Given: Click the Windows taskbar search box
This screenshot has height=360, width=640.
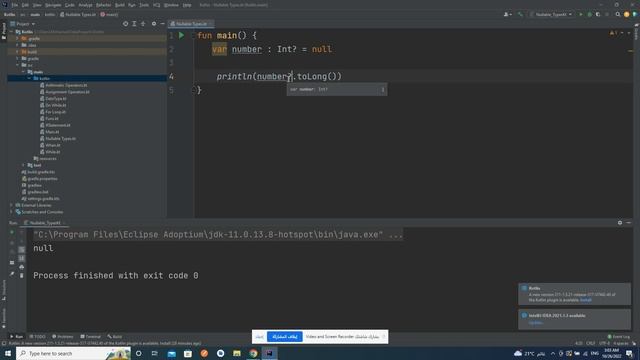Looking at the screenshot, I should 73,353.
